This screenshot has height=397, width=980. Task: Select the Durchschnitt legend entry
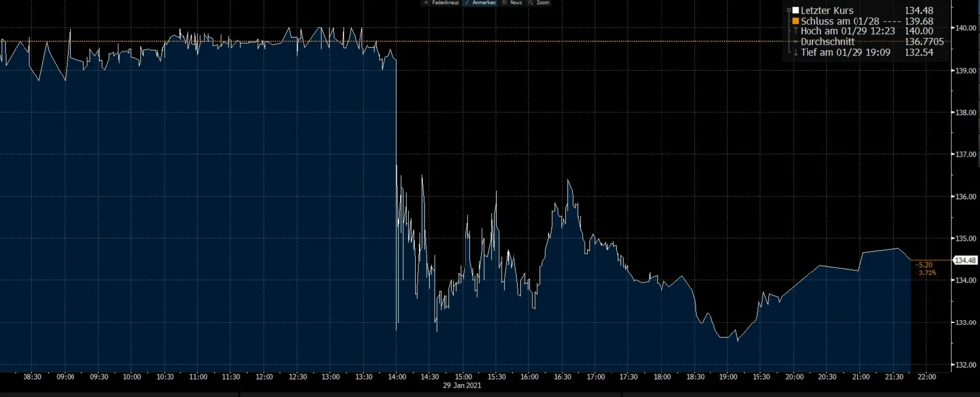click(x=827, y=42)
